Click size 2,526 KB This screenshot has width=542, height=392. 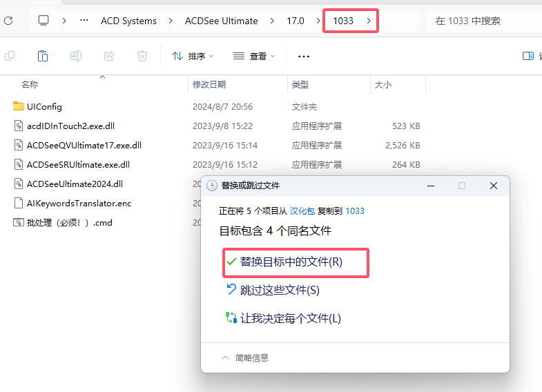click(403, 146)
